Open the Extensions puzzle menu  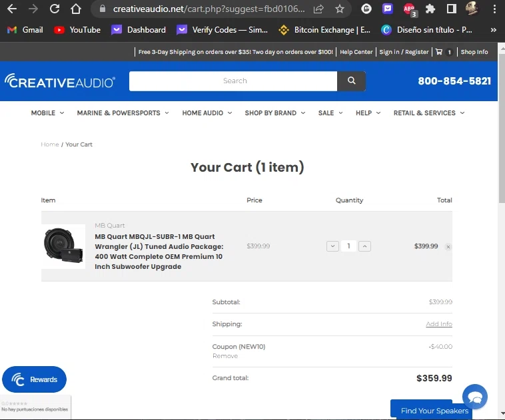click(430, 9)
